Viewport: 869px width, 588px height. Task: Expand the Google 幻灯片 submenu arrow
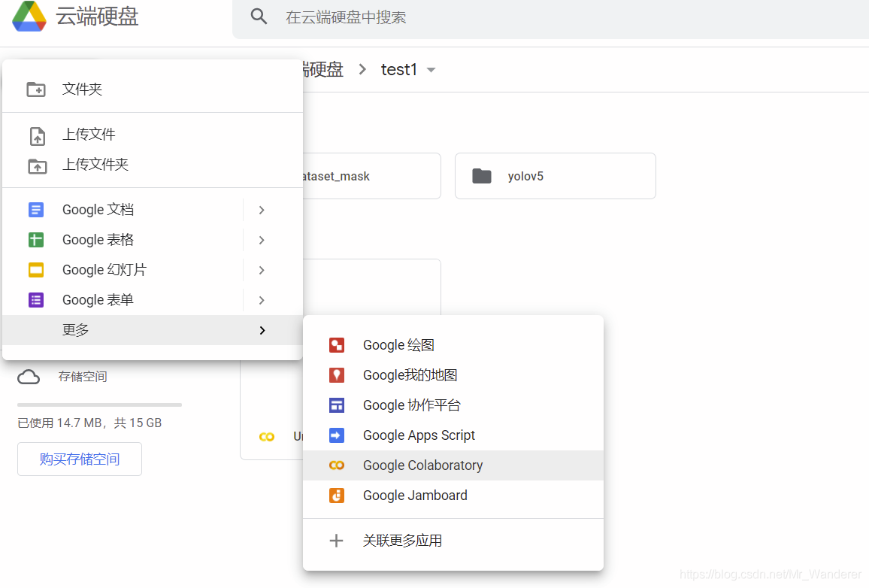pos(262,270)
